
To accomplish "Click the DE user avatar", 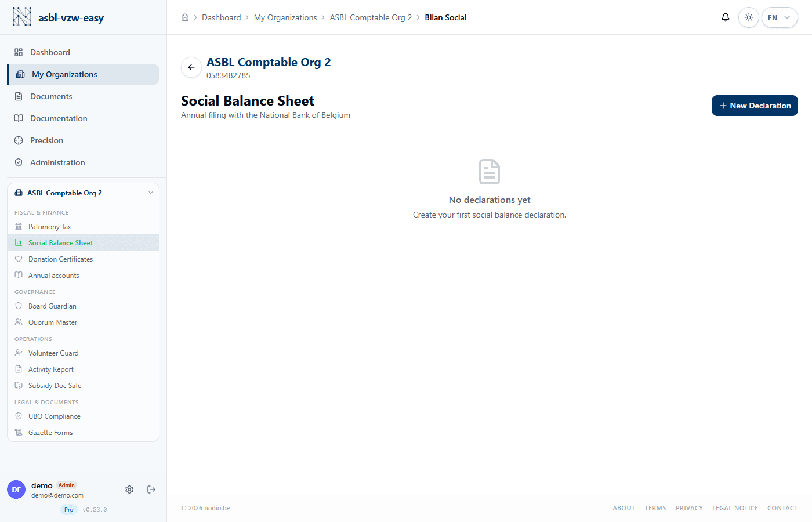I will (x=16, y=490).
